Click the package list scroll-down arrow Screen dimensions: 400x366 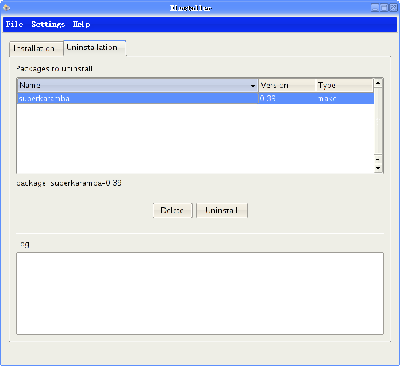coord(378,168)
